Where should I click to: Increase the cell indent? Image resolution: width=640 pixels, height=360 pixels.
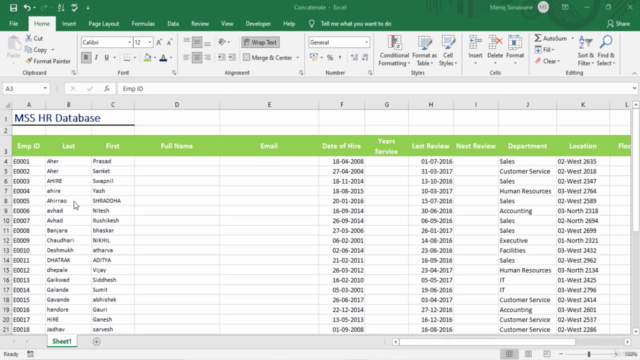click(x=232, y=58)
